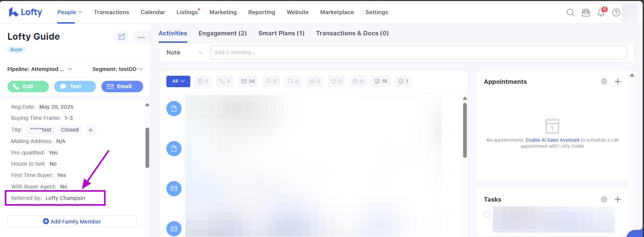Switch to the Engagement (2) tab
Viewport: 644px width, 237px height.
click(222, 33)
